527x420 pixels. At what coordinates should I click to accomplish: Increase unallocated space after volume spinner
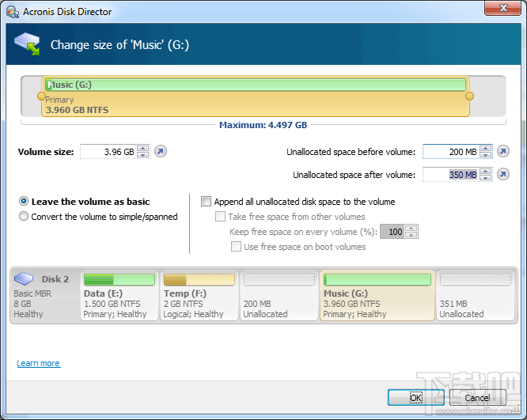[486, 172]
